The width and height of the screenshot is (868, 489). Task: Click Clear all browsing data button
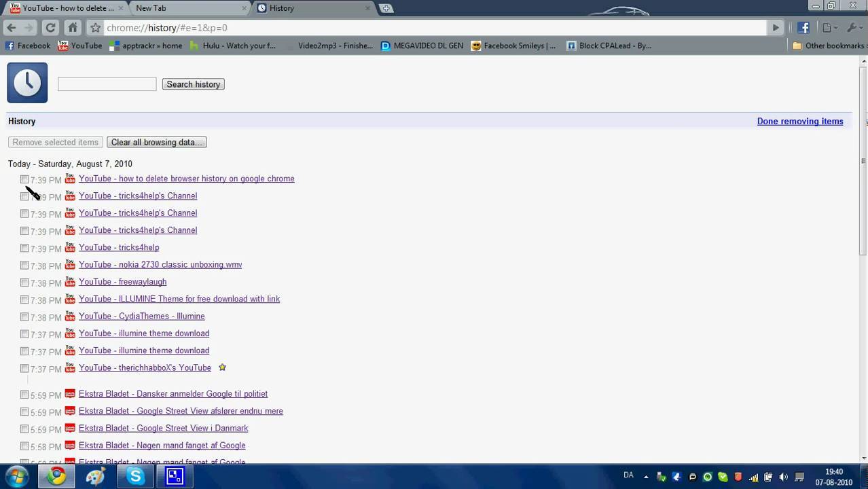click(156, 142)
